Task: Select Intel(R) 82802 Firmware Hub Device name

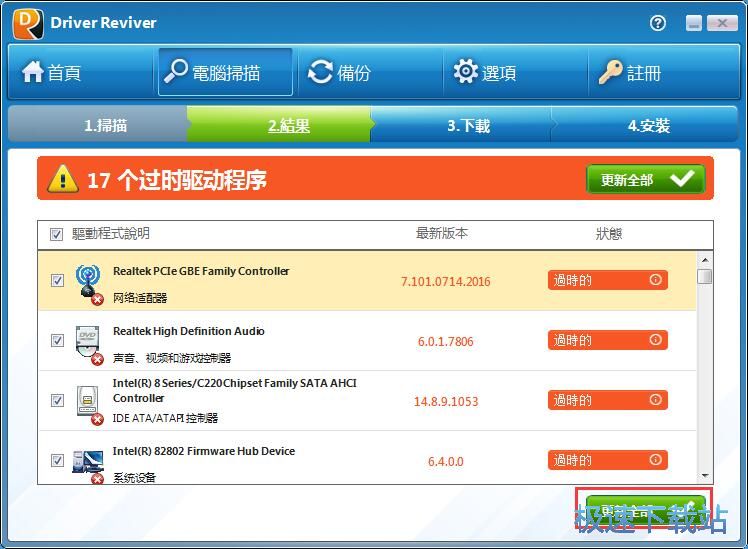Action: (204, 451)
